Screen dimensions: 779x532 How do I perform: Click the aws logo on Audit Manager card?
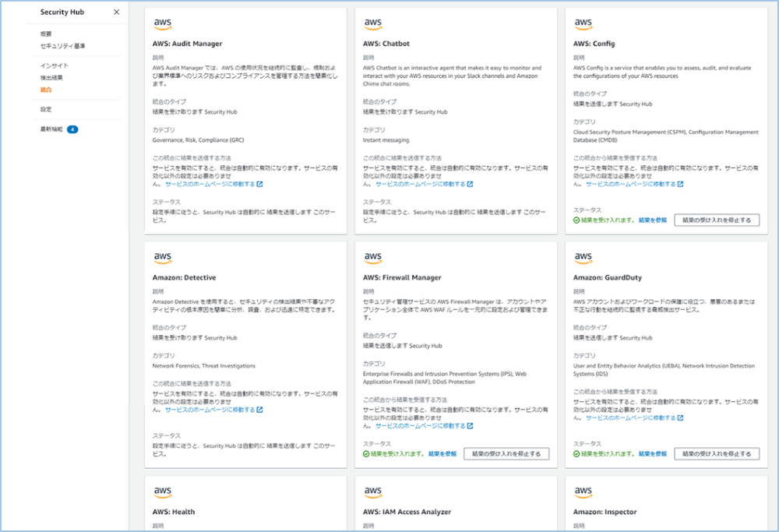pos(163,24)
